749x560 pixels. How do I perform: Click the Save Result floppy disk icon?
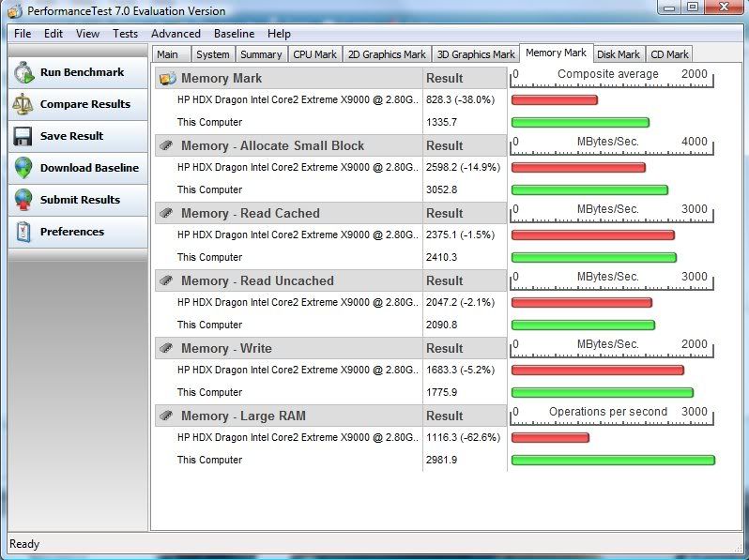click(x=23, y=136)
